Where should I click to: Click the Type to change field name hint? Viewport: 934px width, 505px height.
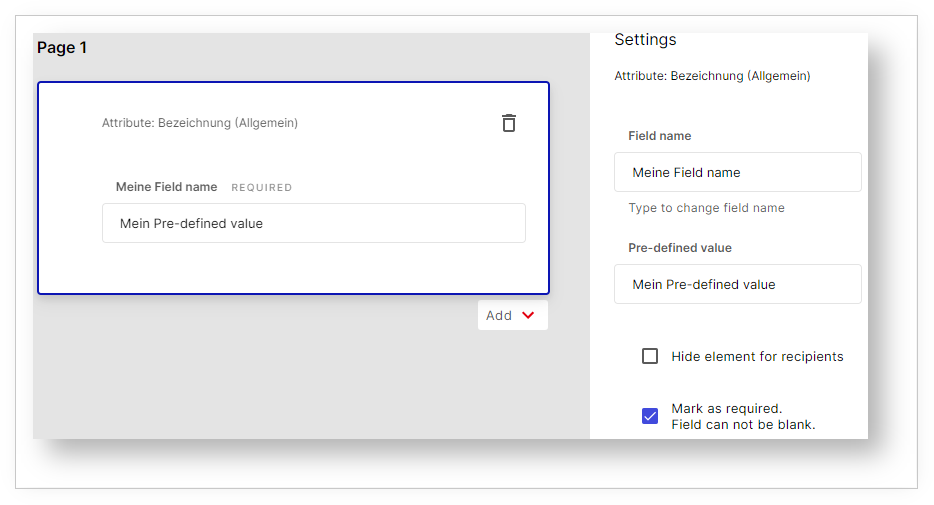pos(706,208)
